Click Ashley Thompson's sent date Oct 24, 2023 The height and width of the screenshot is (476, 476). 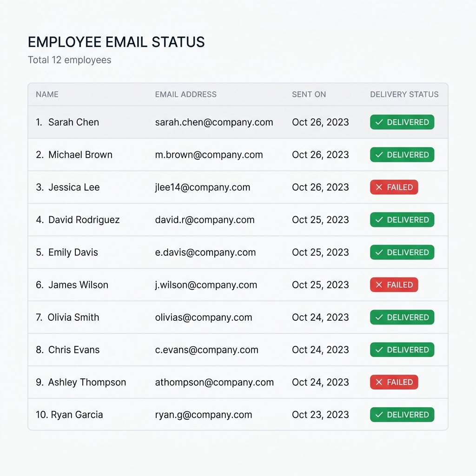(320, 382)
